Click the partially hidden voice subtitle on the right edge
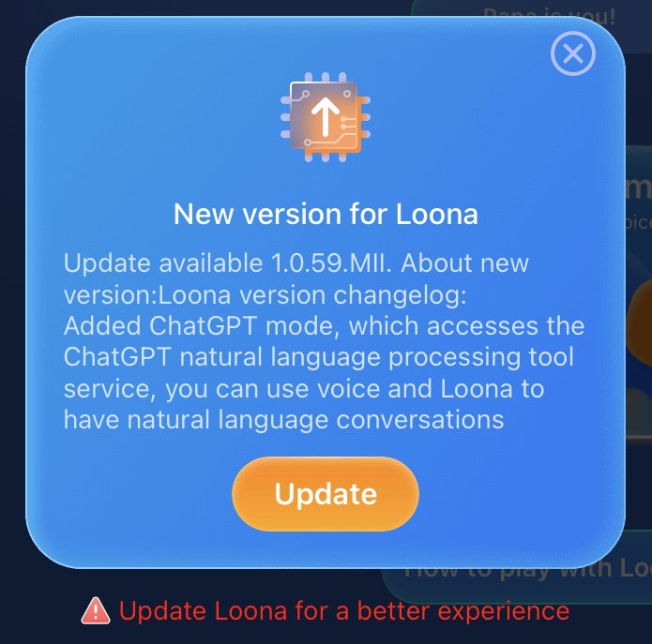 click(638, 223)
